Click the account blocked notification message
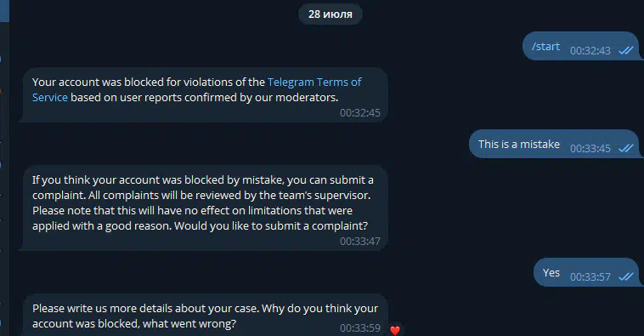Viewport: 644px width, 336px height. click(206, 95)
